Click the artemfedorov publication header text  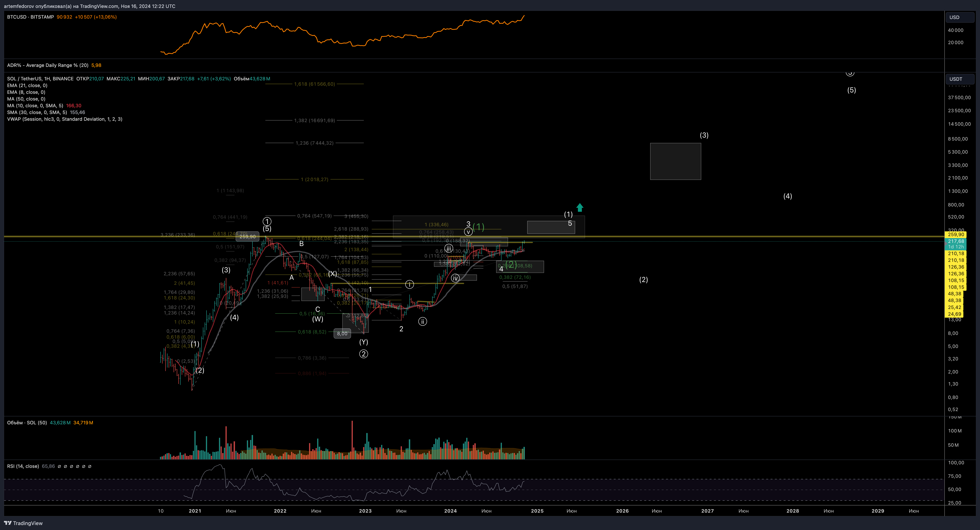[90, 6]
